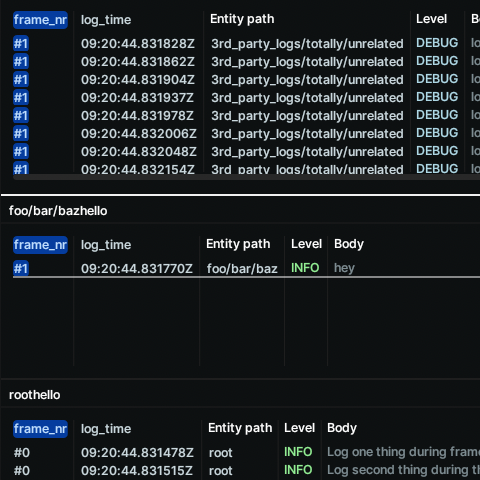Select #1 frame link at 09:20:44.832048Z
480x480 pixels.
click(x=21, y=152)
